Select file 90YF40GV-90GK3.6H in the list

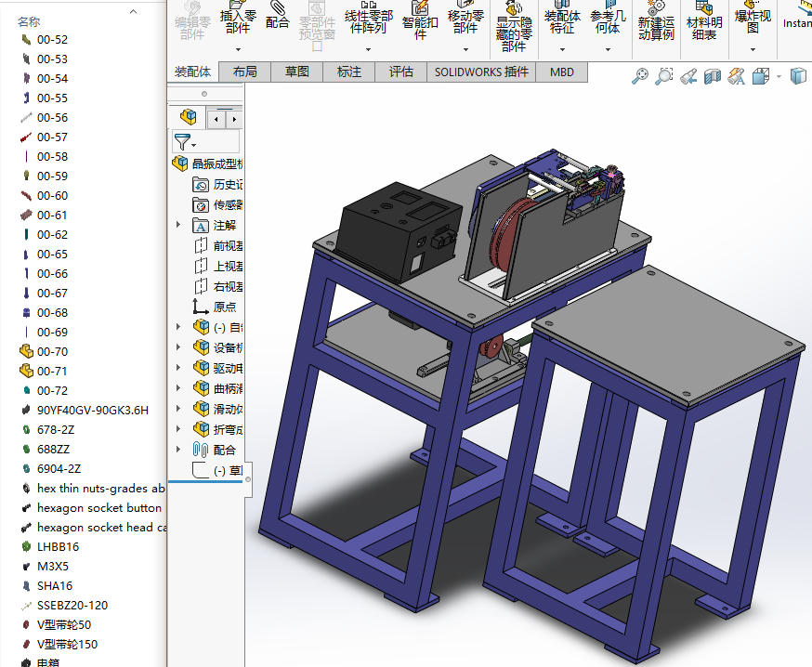(92, 410)
